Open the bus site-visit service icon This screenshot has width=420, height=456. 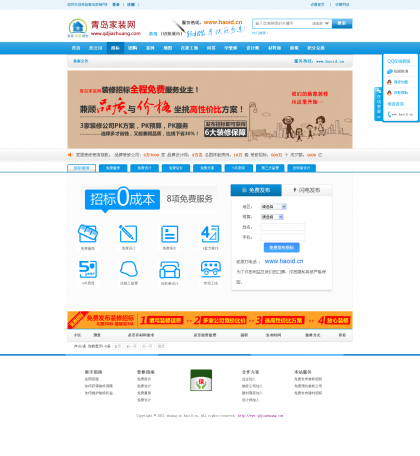tap(211, 269)
